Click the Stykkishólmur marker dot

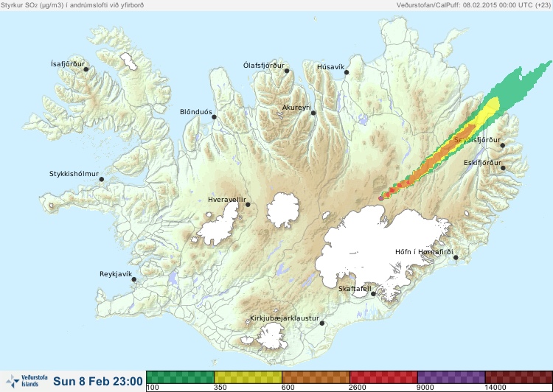[x=102, y=180]
